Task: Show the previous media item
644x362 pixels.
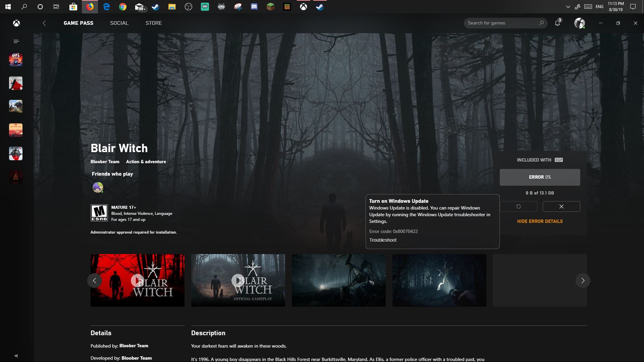Action: (95, 281)
